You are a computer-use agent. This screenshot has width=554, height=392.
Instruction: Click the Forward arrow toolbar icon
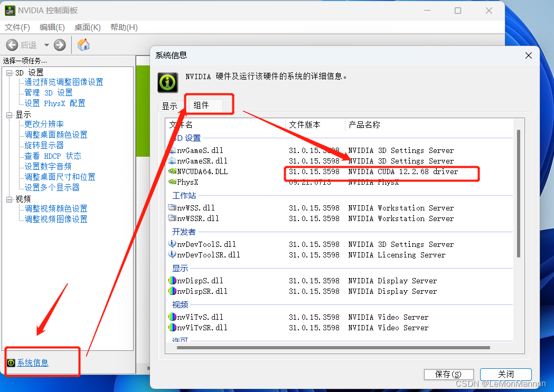[60, 45]
